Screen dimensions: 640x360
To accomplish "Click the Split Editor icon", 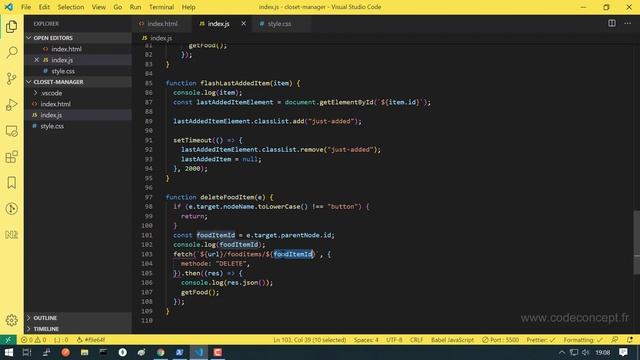I will [611, 23].
